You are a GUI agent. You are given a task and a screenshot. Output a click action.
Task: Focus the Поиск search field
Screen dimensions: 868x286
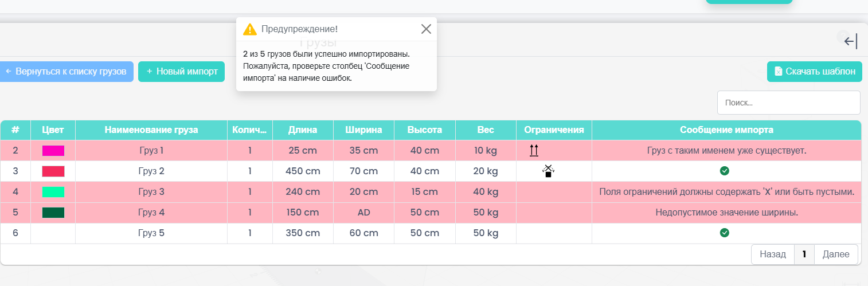788,103
